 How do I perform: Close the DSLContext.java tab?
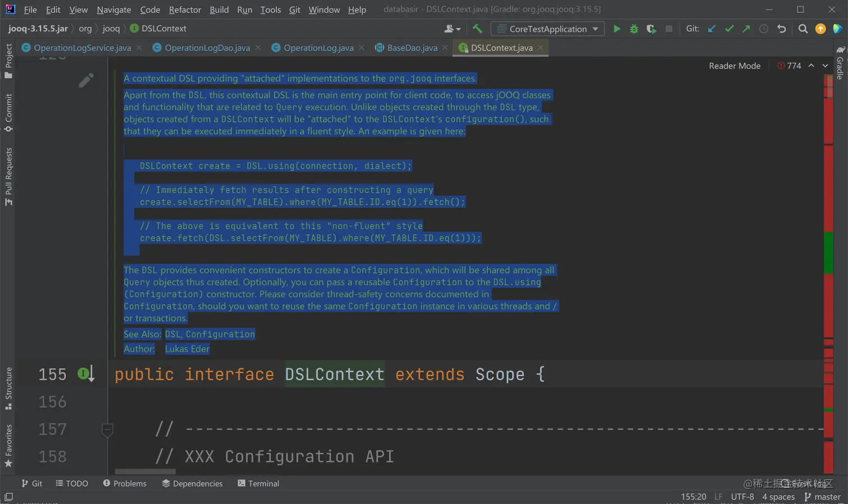tap(541, 48)
